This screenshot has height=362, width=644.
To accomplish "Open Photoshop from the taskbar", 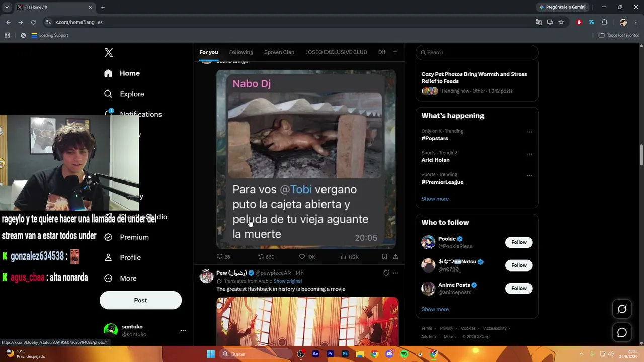I will coord(345,354).
